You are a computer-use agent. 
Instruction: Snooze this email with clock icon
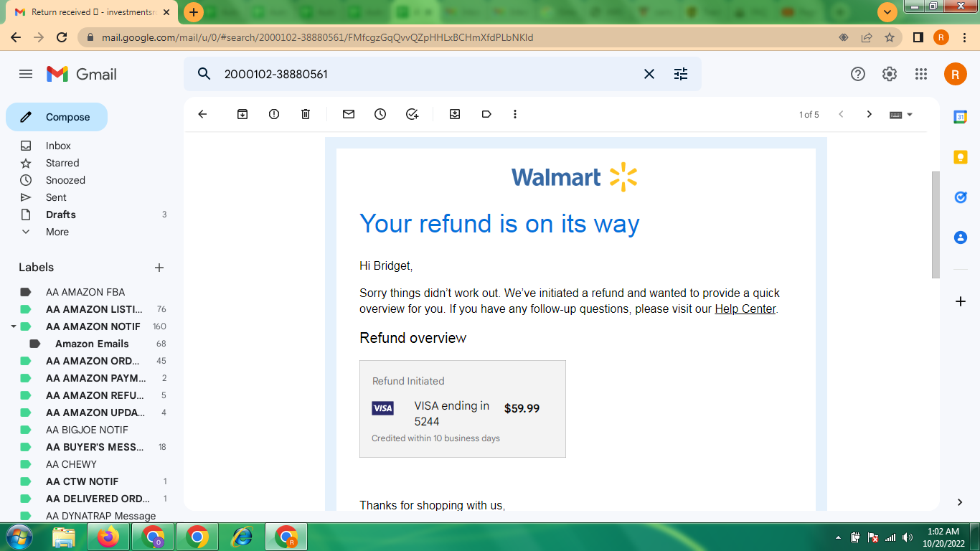pyautogui.click(x=380, y=114)
